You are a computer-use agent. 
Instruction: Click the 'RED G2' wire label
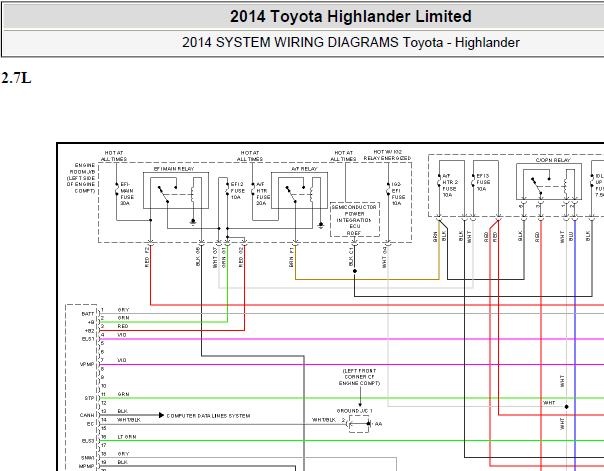coord(241,257)
